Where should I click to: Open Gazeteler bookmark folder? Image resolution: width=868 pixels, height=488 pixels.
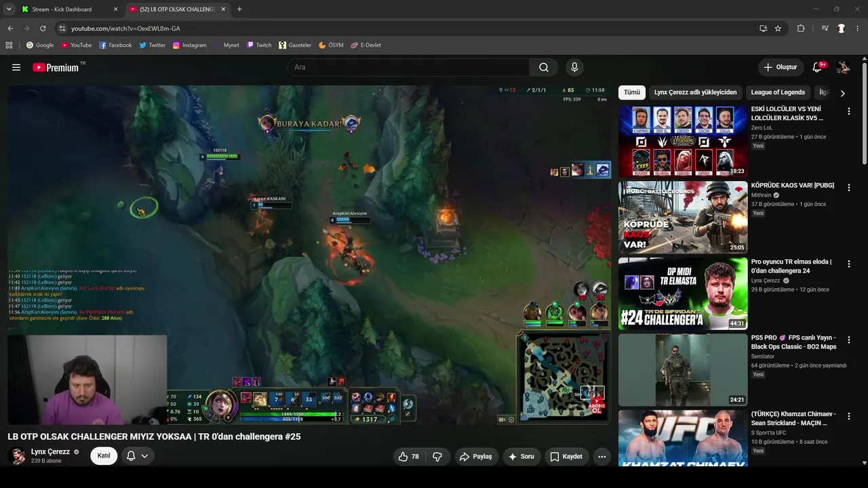pos(295,45)
